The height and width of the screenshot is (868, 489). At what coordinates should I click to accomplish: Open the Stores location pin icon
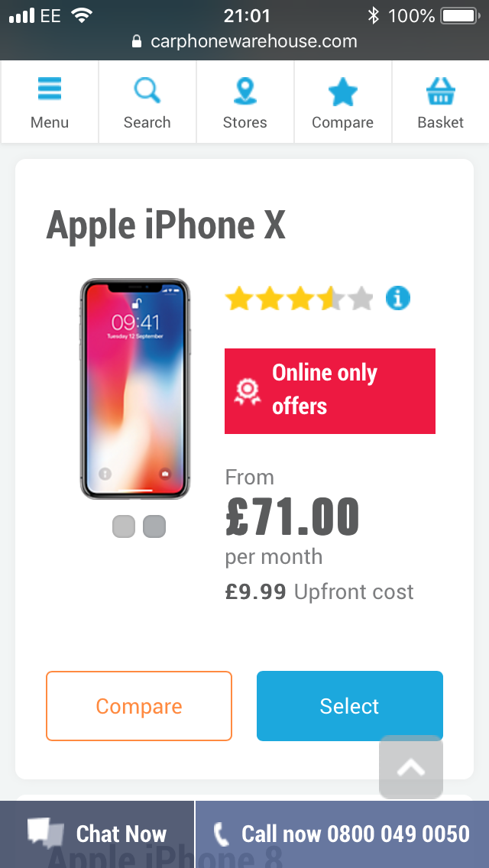pos(244,92)
